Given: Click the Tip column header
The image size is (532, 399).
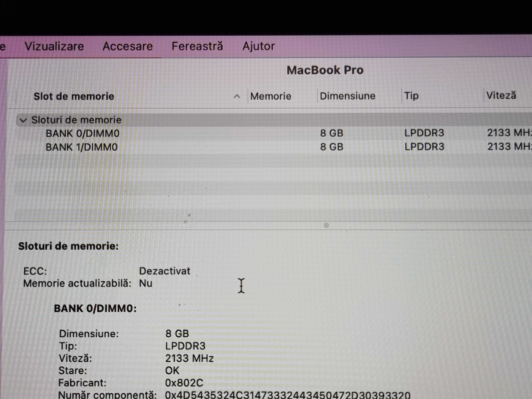Looking at the screenshot, I should (411, 96).
